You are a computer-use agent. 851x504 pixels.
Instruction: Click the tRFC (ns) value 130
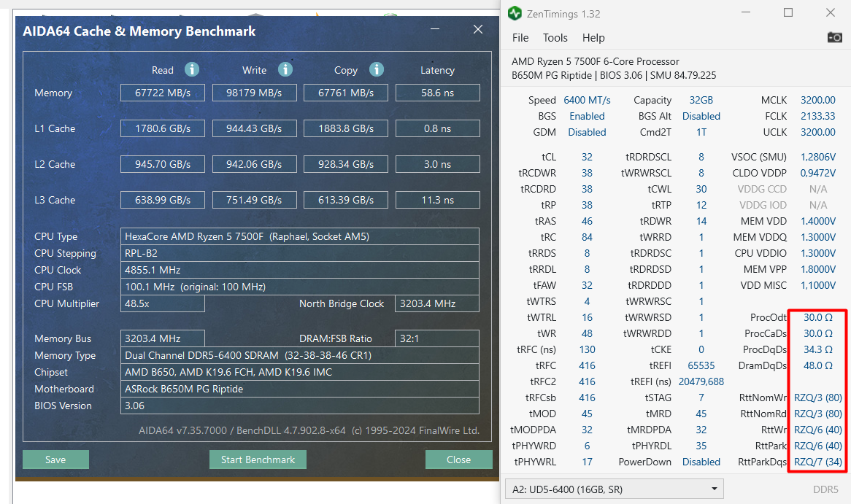click(x=587, y=350)
